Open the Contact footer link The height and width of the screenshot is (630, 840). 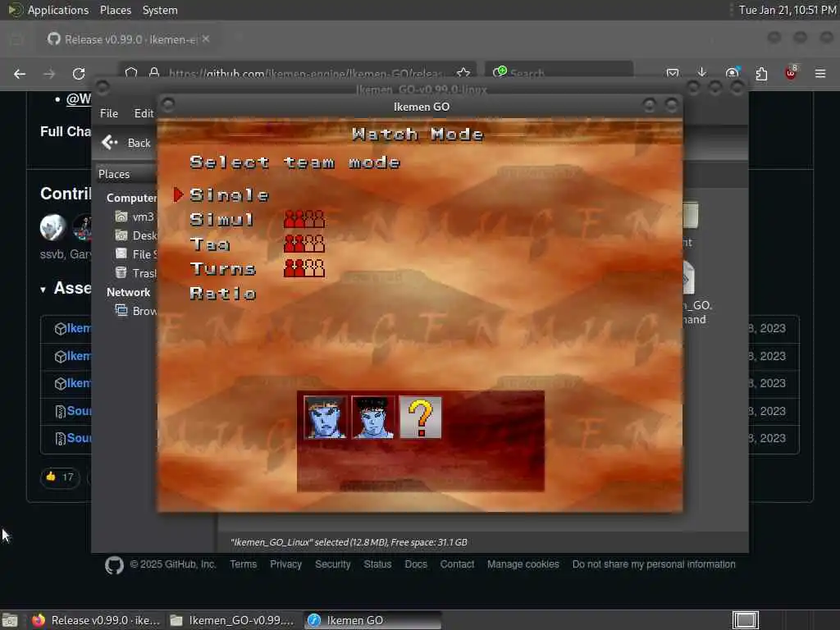coord(457,564)
